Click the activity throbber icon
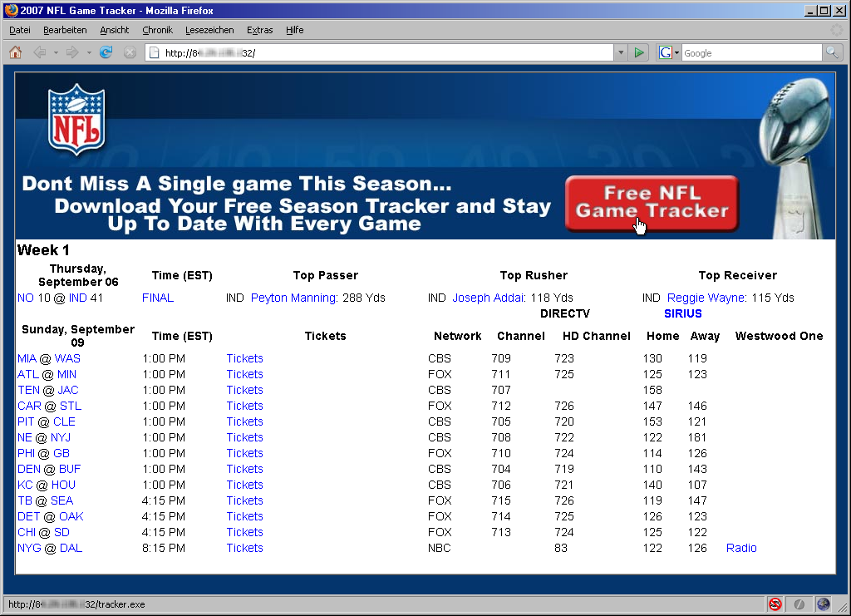Image resolution: width=851 pixels, height=616 pixels. (x=836, y=30)
